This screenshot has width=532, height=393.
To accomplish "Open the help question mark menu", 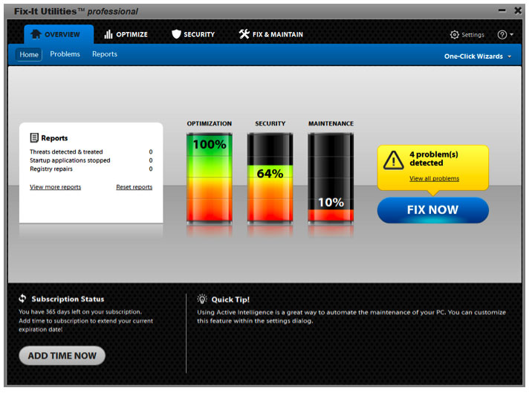I will [505, 35].
